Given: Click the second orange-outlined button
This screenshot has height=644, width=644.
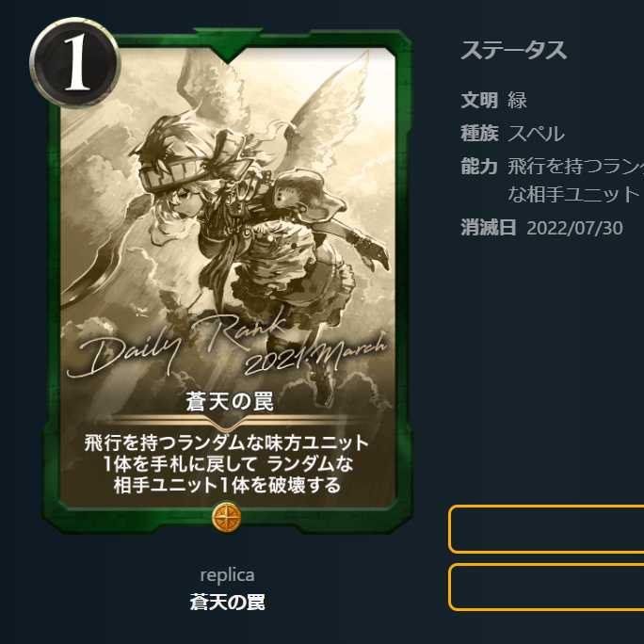Looking at the screenshot, I should (x=546, y=588).
